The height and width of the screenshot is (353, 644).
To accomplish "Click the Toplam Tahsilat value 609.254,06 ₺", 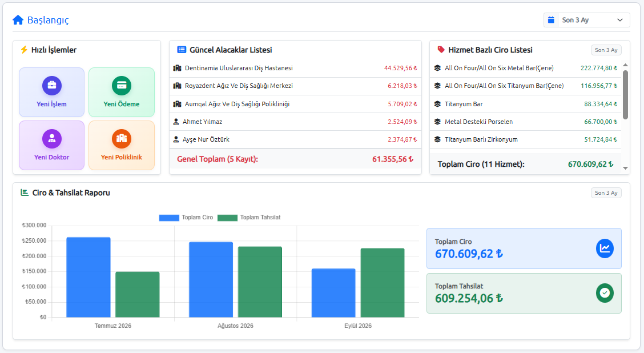I will pos(469,298).
